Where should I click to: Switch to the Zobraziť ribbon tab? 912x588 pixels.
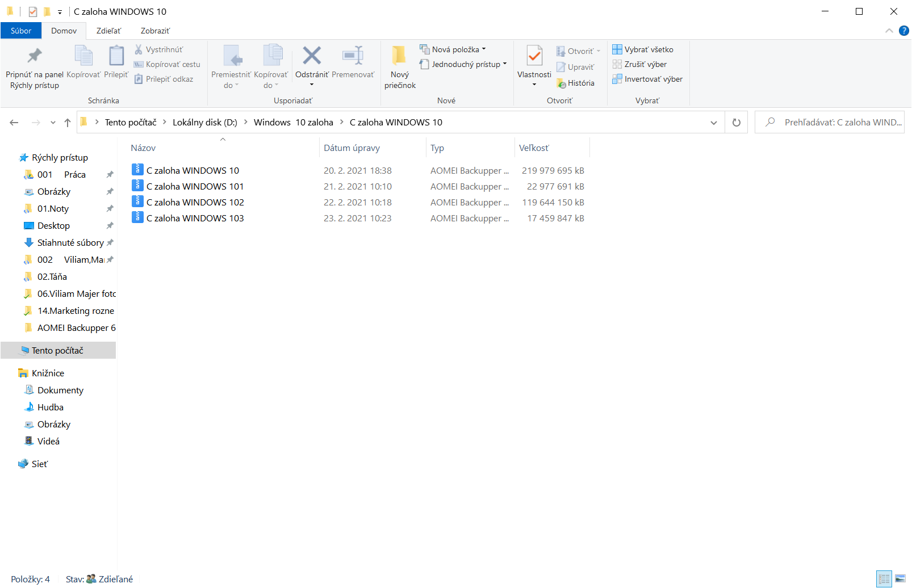tap(155, 31)
